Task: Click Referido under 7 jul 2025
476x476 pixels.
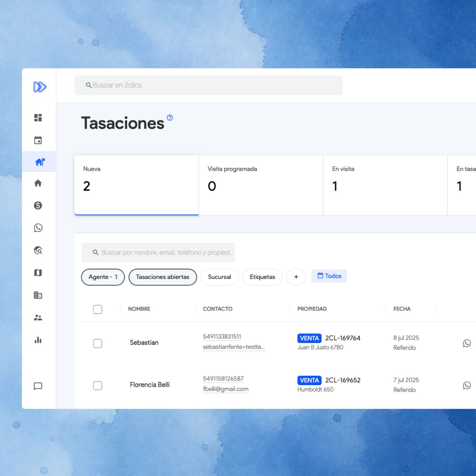Action: [x=404, y=390]
